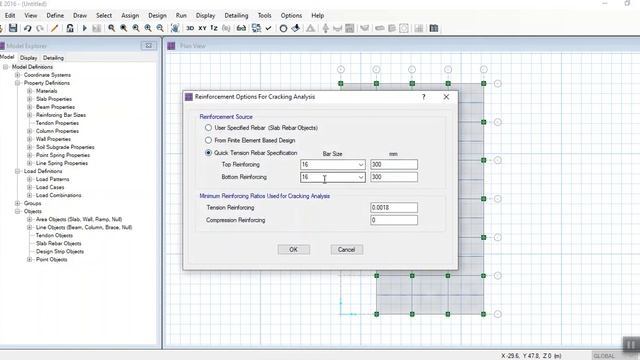The width and height of the screenshot is (640, 360).
Task: Click the Save icon in the toolbar
Action: tap(13, 28)
